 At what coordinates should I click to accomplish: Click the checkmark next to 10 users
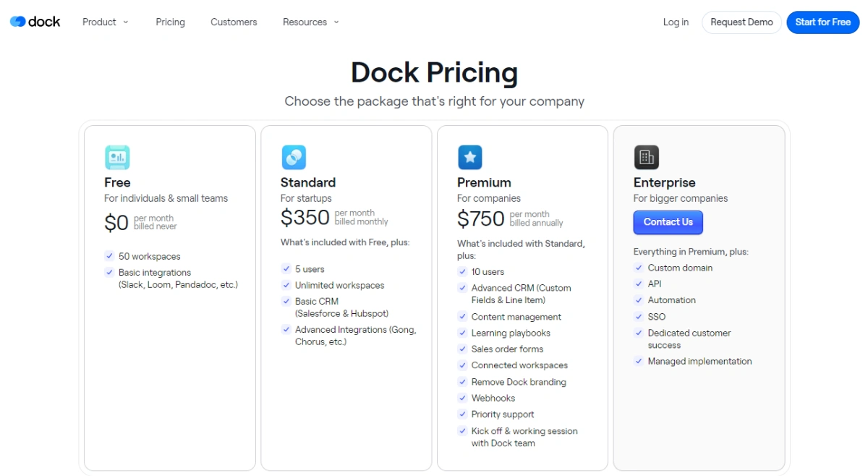tap(462, 271)
